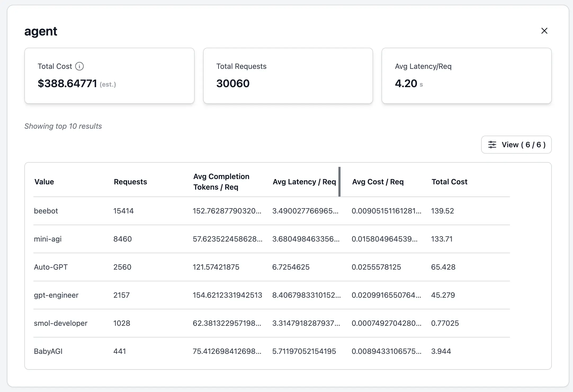The image size is (573, 392).
Task: Click the 30060 total requests value
Action: click(233, 83)
